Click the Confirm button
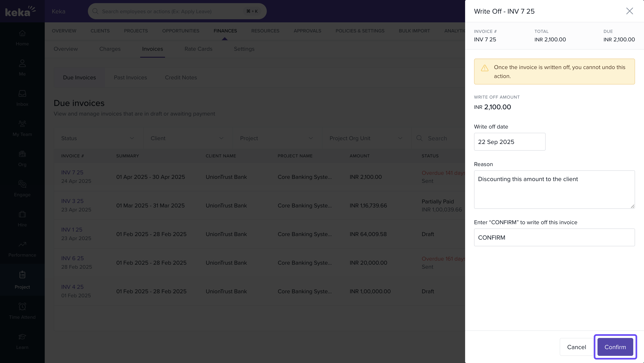The image size is (644, 363). 615,347
